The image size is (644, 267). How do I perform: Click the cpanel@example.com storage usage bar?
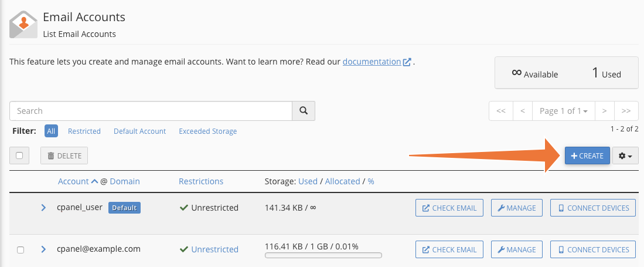coord(323,256)
